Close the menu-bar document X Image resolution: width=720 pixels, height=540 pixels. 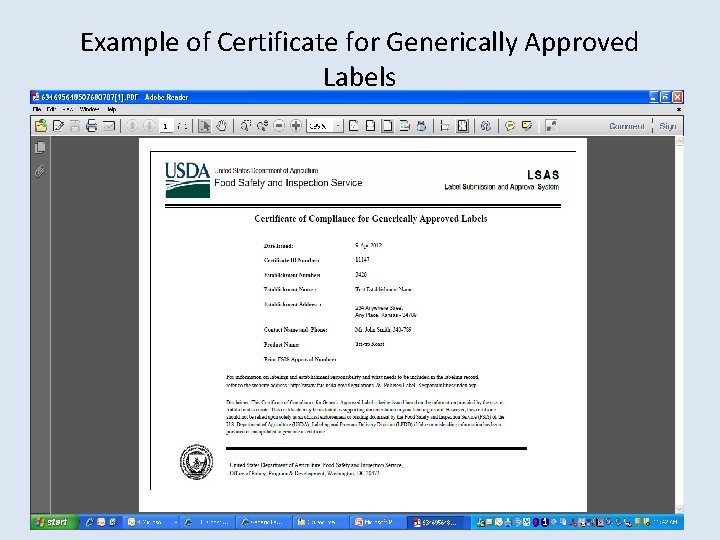point(679,109)
